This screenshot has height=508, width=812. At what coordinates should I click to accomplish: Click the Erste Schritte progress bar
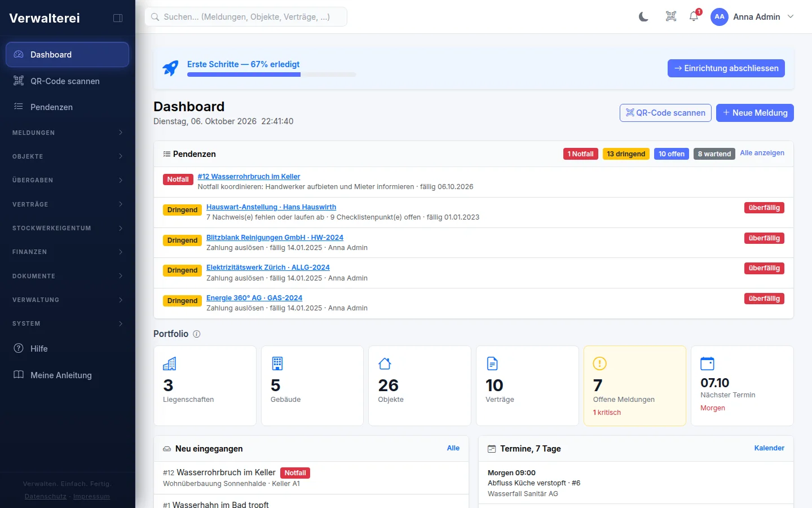tap(271, 75)
